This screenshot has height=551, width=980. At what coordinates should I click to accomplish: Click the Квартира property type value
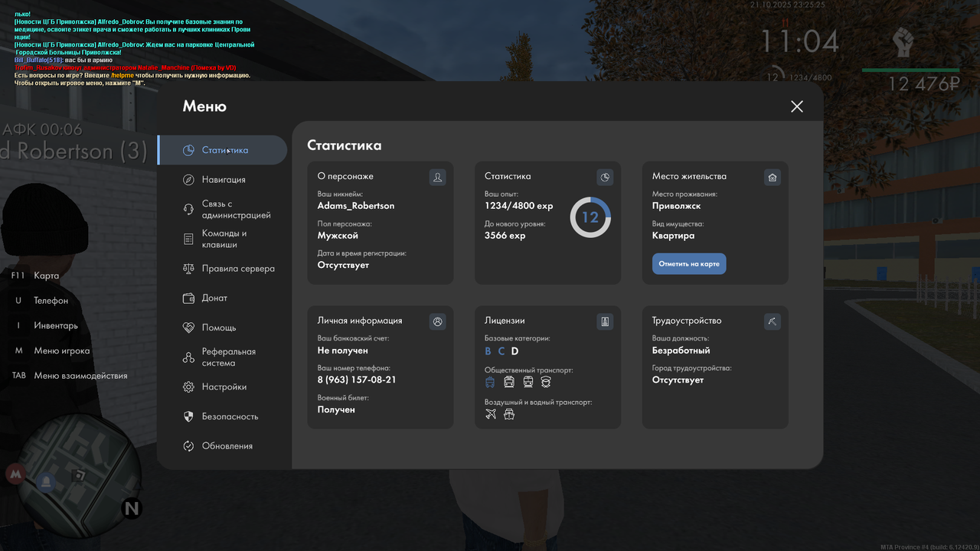pyautogui.click(x=674, y=236)
